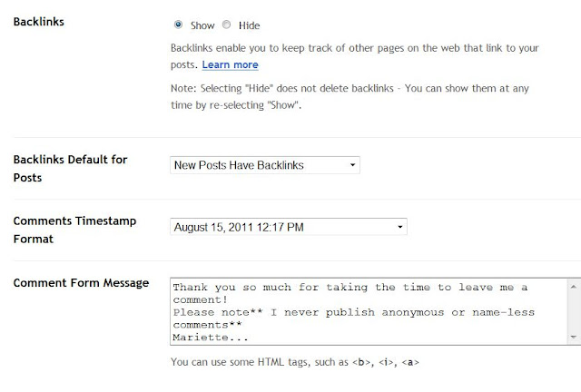This screenshot has width=581, height=392.
Task: Open the "Learn more" backlinks link
Action: click(230, 65)
